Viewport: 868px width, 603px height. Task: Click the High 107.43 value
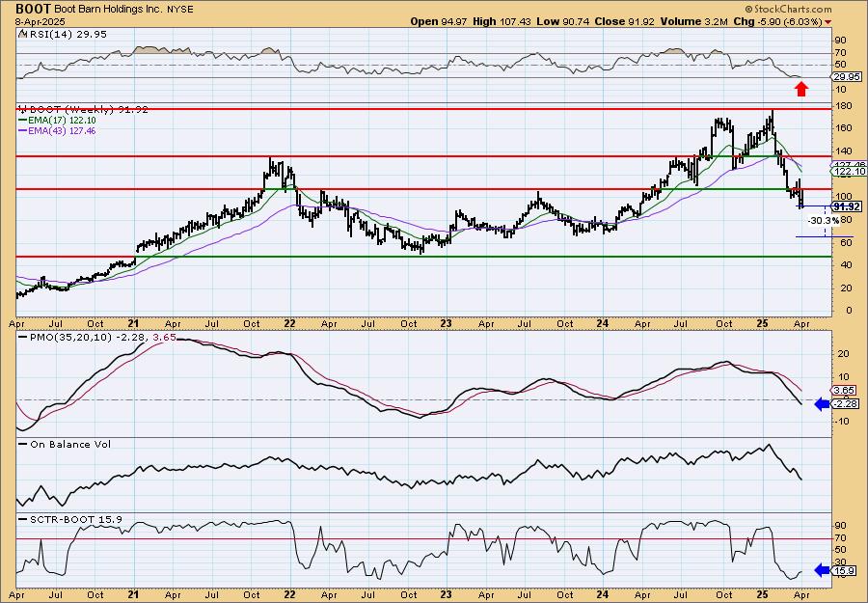click(502, 21)
